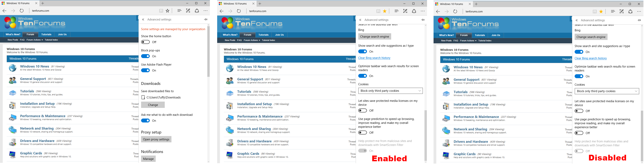Click the General Support people icon in right window
Viewport: 644px width, 165px height.
click(446, 81)
